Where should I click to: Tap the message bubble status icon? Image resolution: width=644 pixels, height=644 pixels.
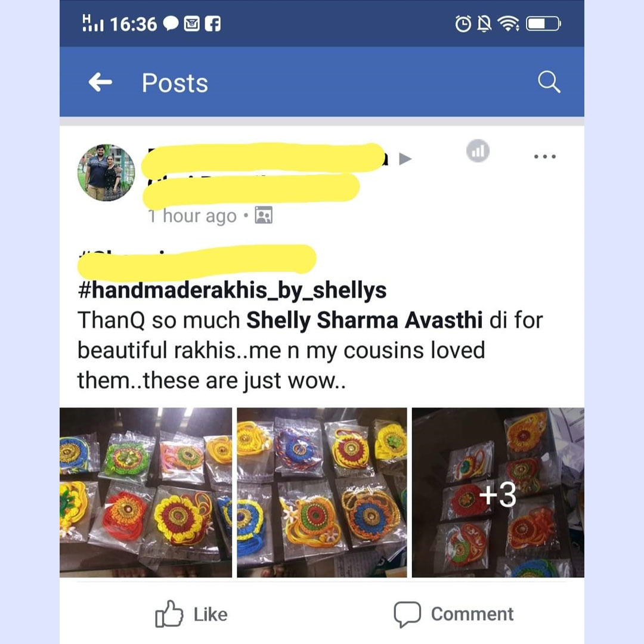click(x=171, y=24)
